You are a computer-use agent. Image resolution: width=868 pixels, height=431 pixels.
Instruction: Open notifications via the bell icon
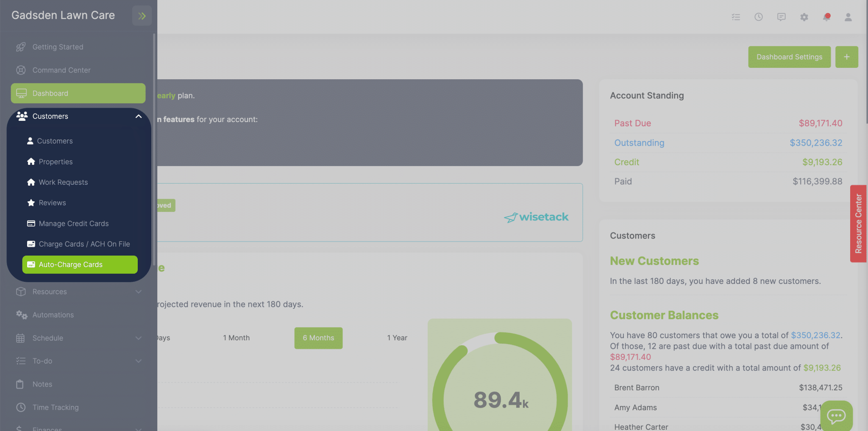click(826, 17)
